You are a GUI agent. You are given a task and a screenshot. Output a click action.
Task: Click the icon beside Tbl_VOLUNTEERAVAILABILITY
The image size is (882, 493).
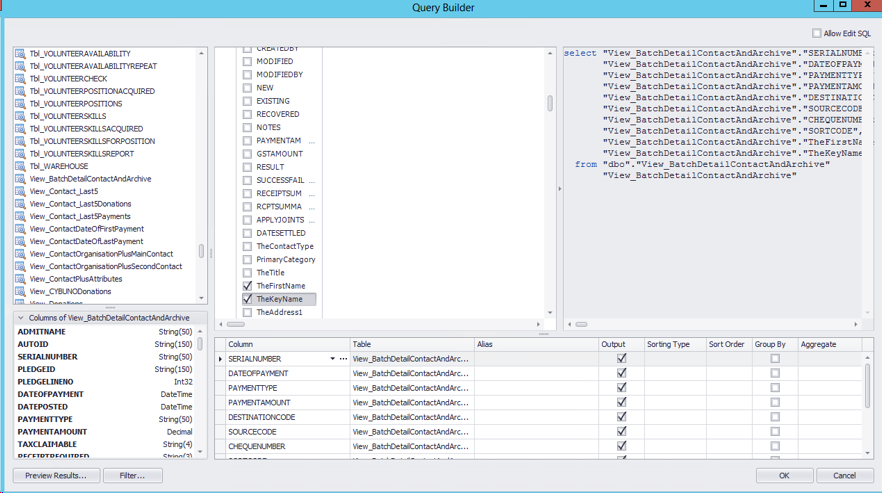[20, 53]
